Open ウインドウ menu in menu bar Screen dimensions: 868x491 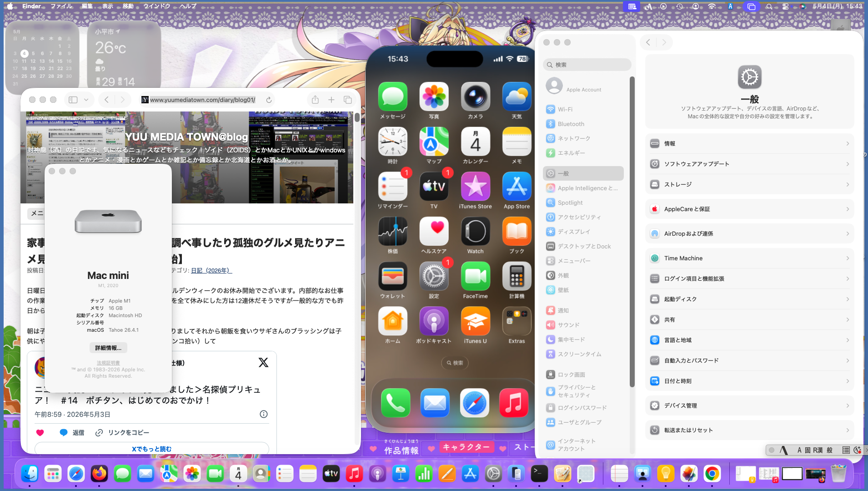[157, 6]
